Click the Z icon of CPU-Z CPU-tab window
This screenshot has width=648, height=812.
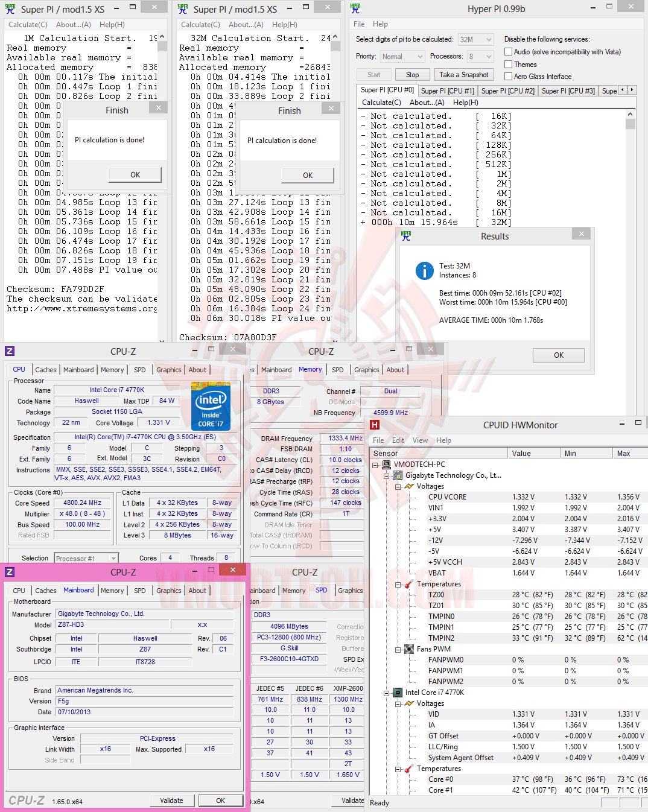point(10,351)
